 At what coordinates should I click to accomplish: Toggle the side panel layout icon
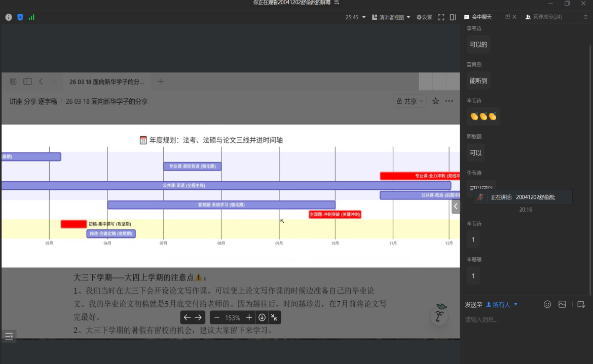[x=453, y=17]
